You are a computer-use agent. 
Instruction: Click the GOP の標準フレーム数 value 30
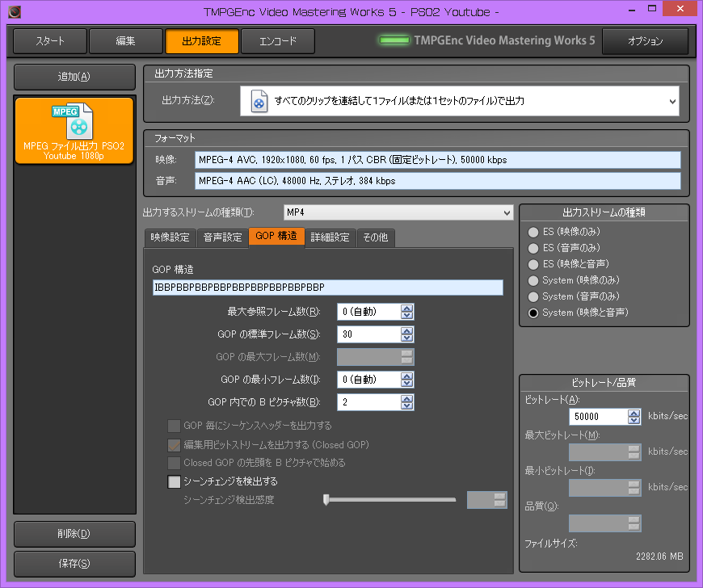368,334
